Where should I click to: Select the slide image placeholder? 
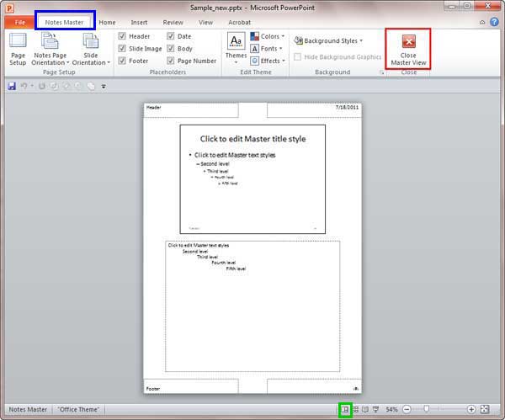click(x=252, y=179)
